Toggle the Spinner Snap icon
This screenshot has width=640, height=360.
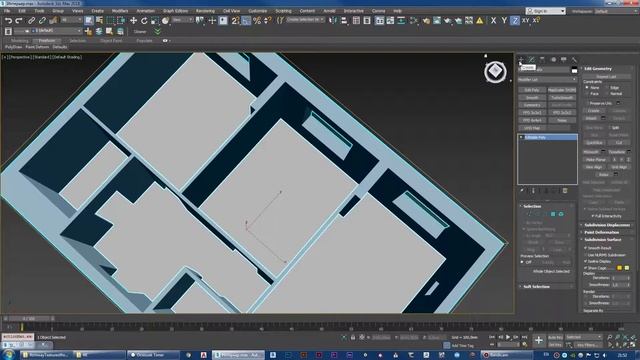click(x=267, y=20)
